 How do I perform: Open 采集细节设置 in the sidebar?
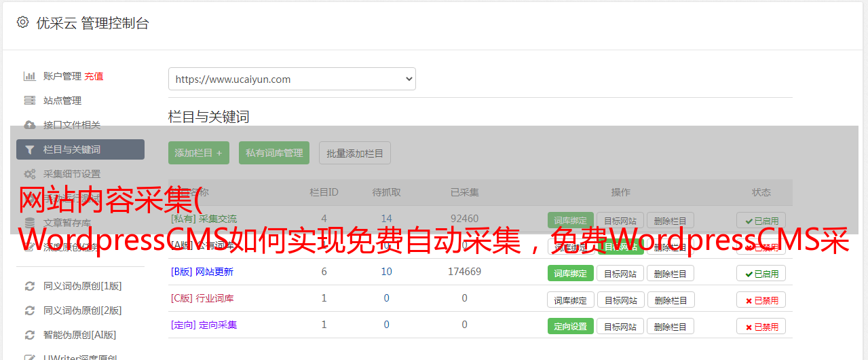point(72,174)
